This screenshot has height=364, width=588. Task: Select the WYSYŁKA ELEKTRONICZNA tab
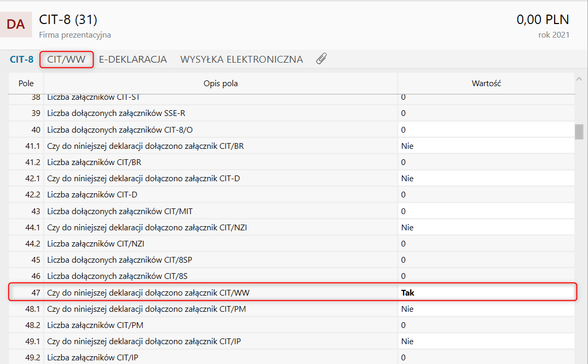coord(241,60)
